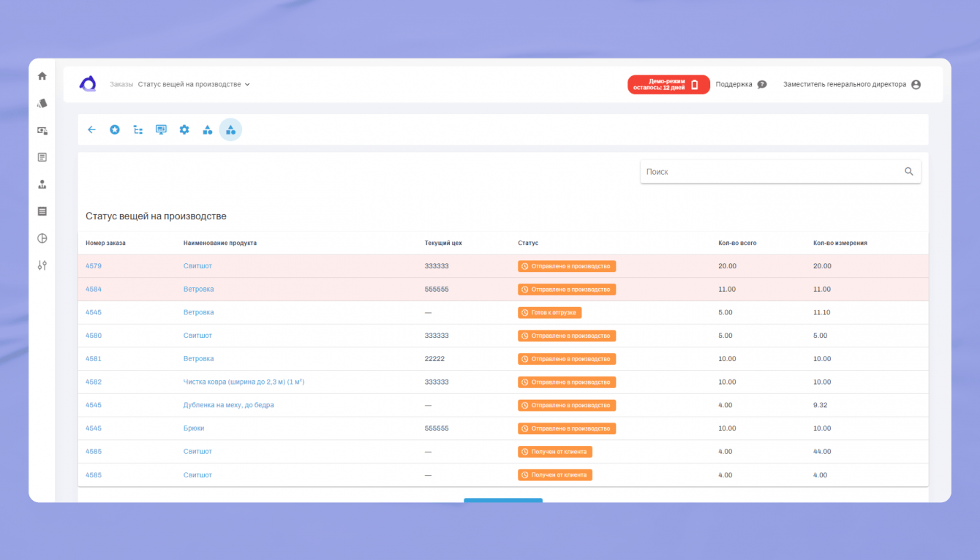Open the pie chart reports icon

pos(42,238)
